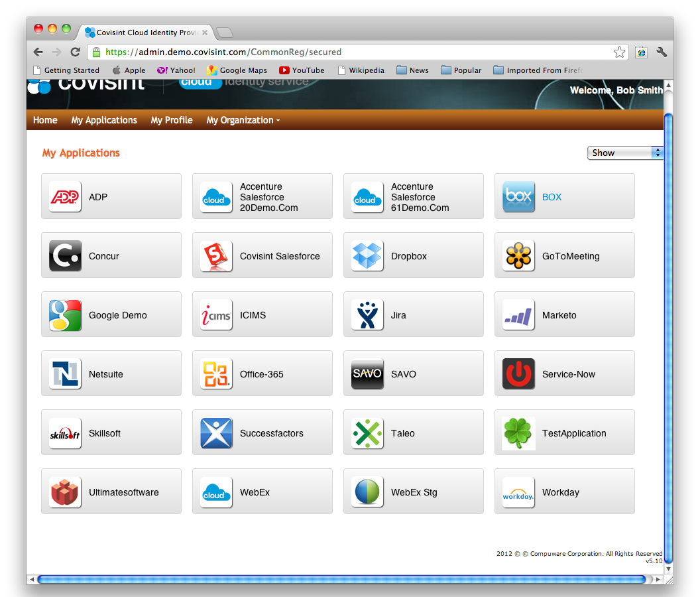Open the TestApplication clover icon
Viewport: 700px width, 597px height.
tap(518, 433)
